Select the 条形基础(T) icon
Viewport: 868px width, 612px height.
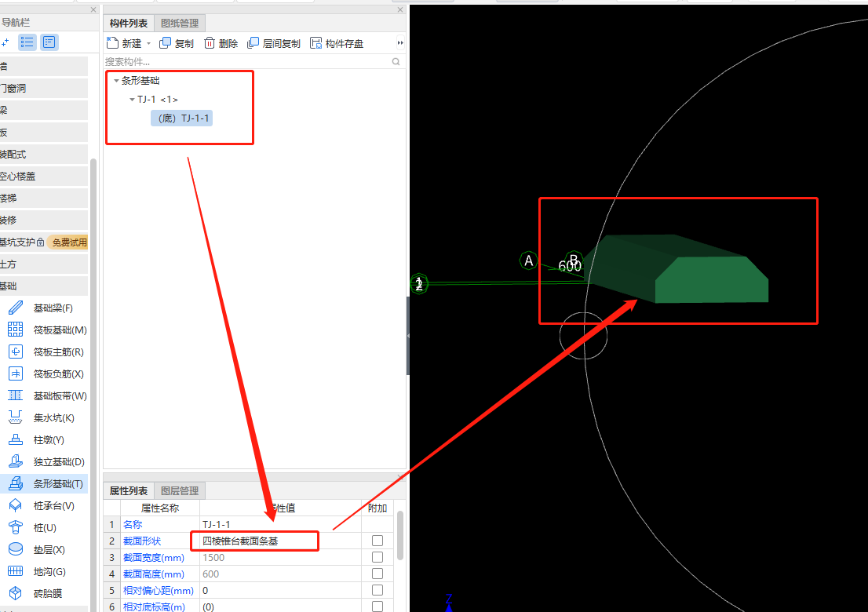[16, 483]
